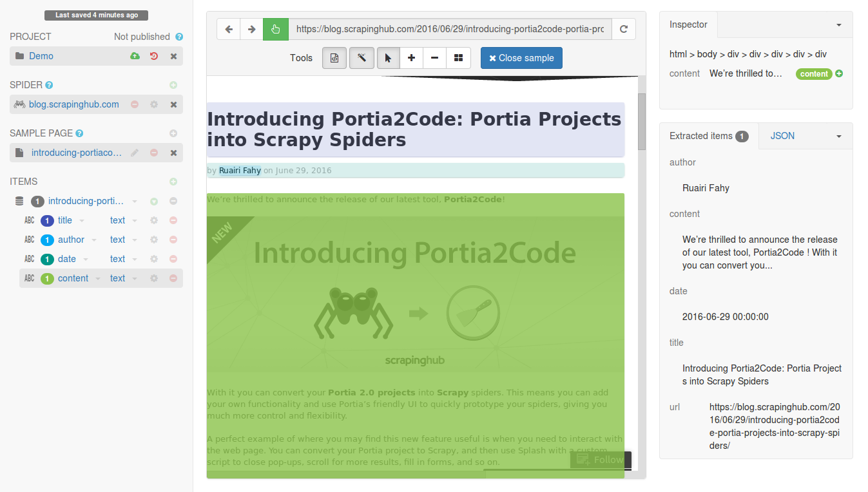Image resolution: width=868 pixels, height=492 pixels.
Task: Select the pointer selection tool
Action: [388, 58]
